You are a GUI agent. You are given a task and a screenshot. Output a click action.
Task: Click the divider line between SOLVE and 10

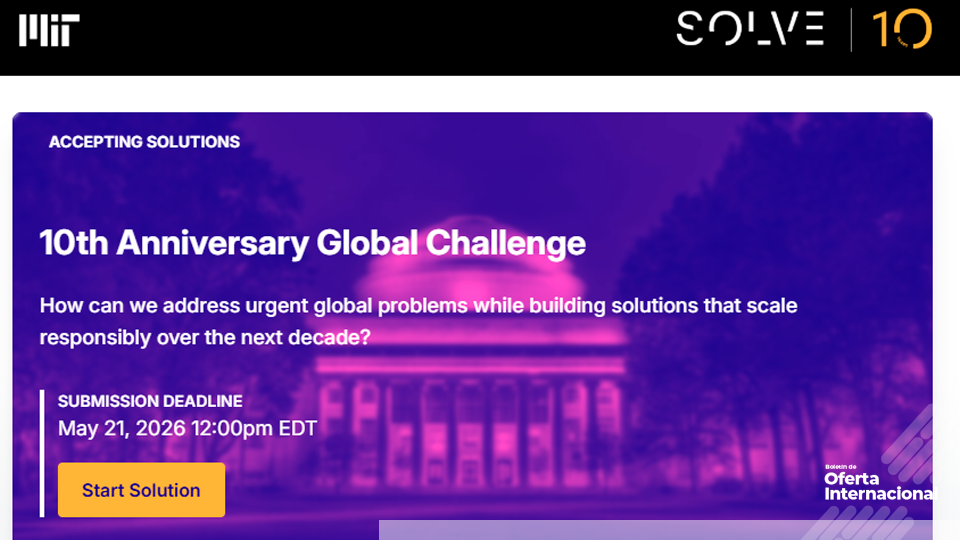(x=852, y=30)
